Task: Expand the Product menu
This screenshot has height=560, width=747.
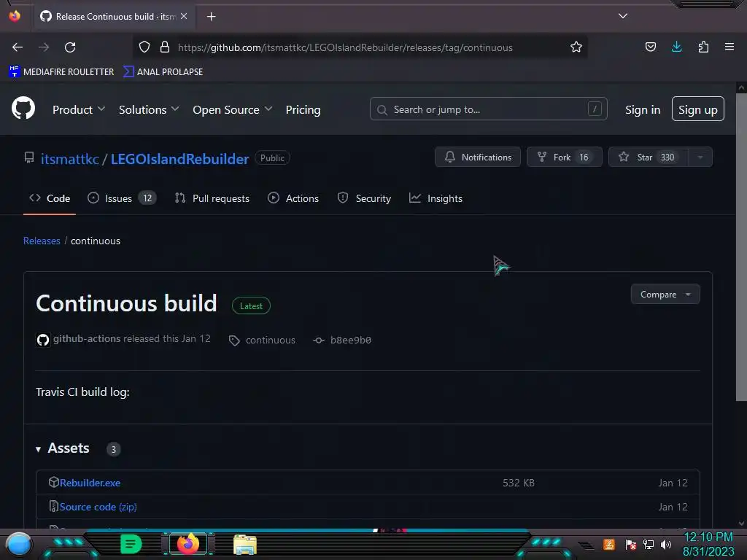Action: [79, 109]
